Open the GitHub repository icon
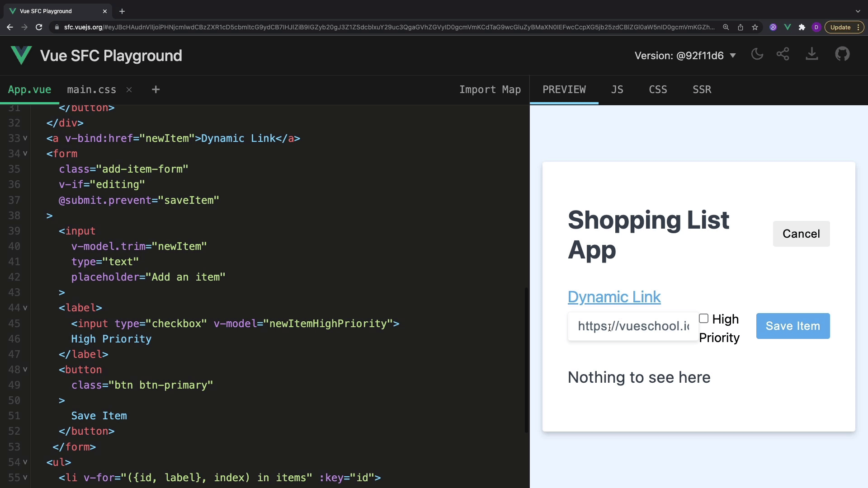 [842, 55]
